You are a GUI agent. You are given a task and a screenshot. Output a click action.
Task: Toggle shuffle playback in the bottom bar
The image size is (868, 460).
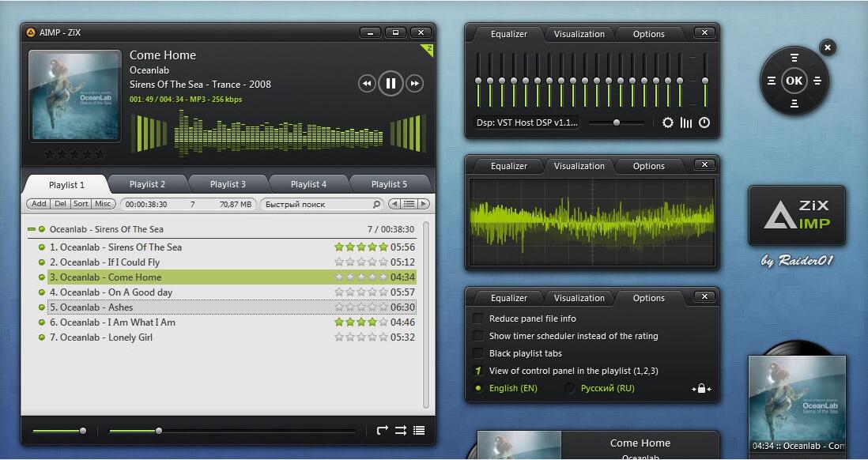pos(401,431)
